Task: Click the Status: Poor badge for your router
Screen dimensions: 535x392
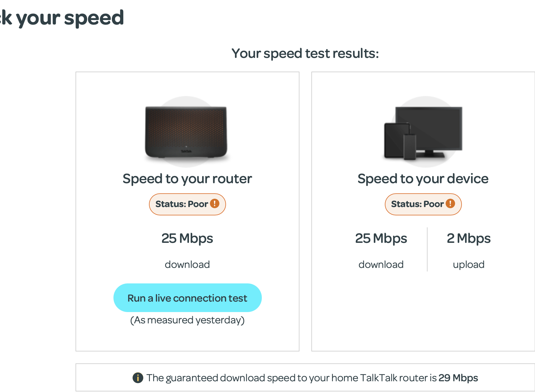Action: [x=187, y=204]
